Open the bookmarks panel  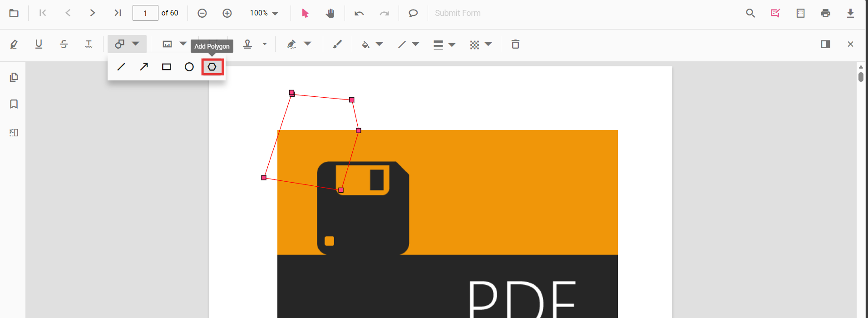[14, 104]
